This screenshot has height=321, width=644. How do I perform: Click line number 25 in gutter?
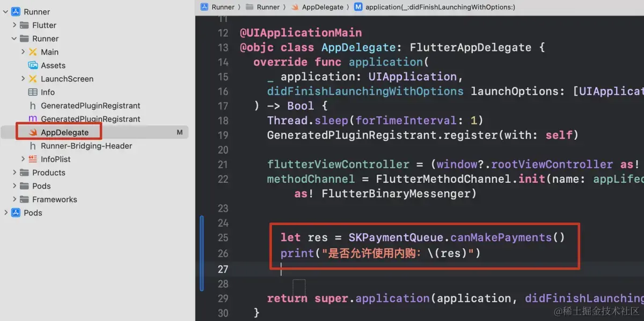point(223,237)
